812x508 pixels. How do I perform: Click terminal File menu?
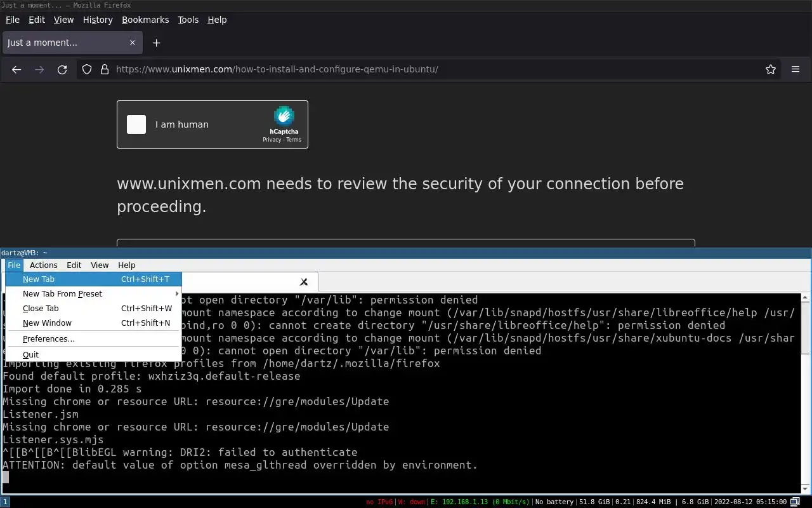(14, 265)
